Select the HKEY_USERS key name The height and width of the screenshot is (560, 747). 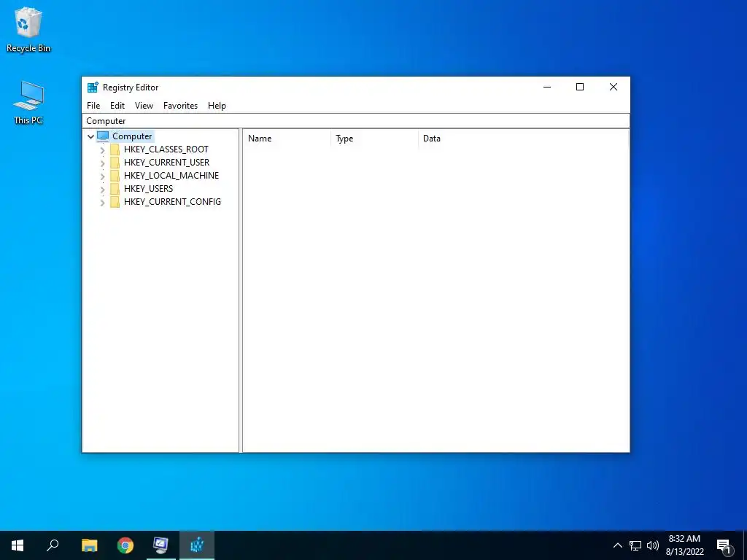148,189
